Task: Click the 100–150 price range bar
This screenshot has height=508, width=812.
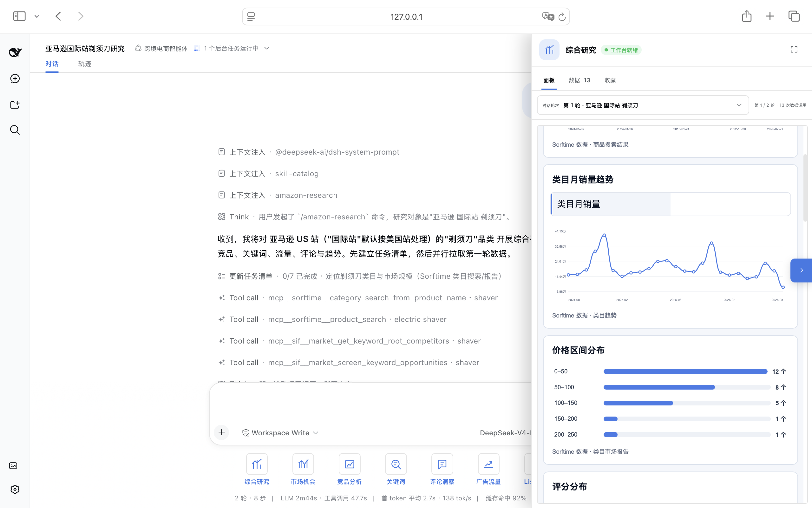Action: 638,403
